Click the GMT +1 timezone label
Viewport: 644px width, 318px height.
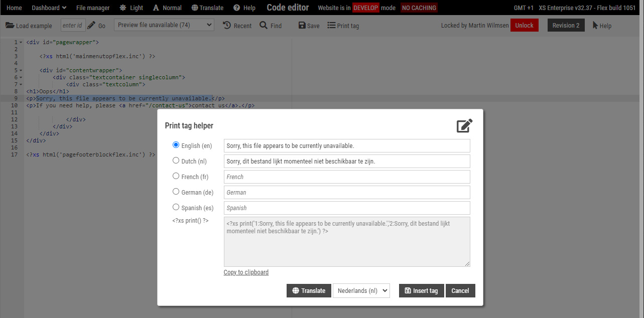[524, 8]
